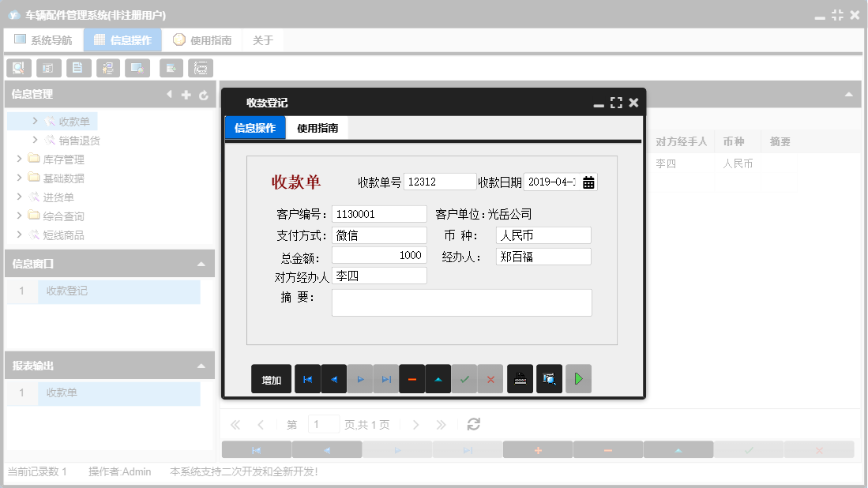Image resolution: width=868 pixels, height=488 pixels.
Task: Click the green run icon in the dialog
Action: pyautogui.click(x=577, y=378)
